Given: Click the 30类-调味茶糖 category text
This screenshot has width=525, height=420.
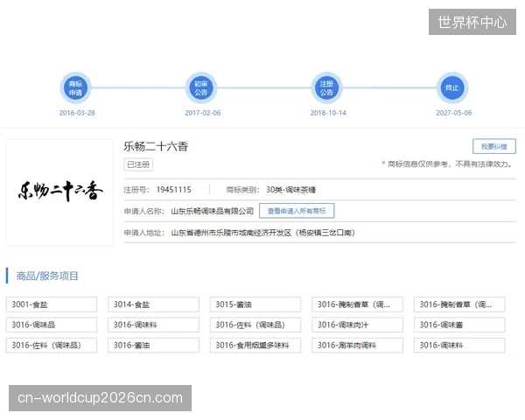Looking at the screenshot, I should pyautogui.click(x=290, y=190).
